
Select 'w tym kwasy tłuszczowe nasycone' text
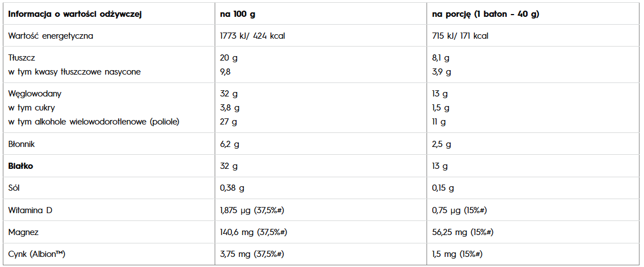coord(75,72)
